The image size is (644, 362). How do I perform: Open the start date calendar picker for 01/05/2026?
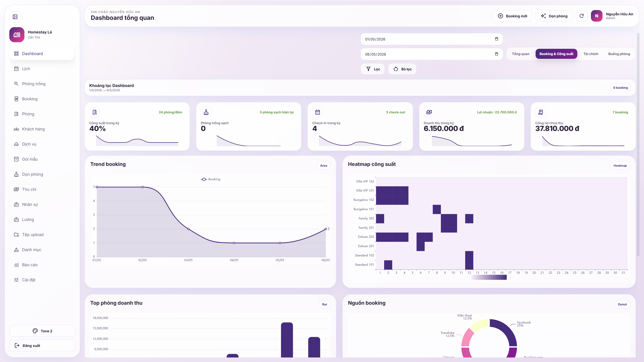[497, 39]
